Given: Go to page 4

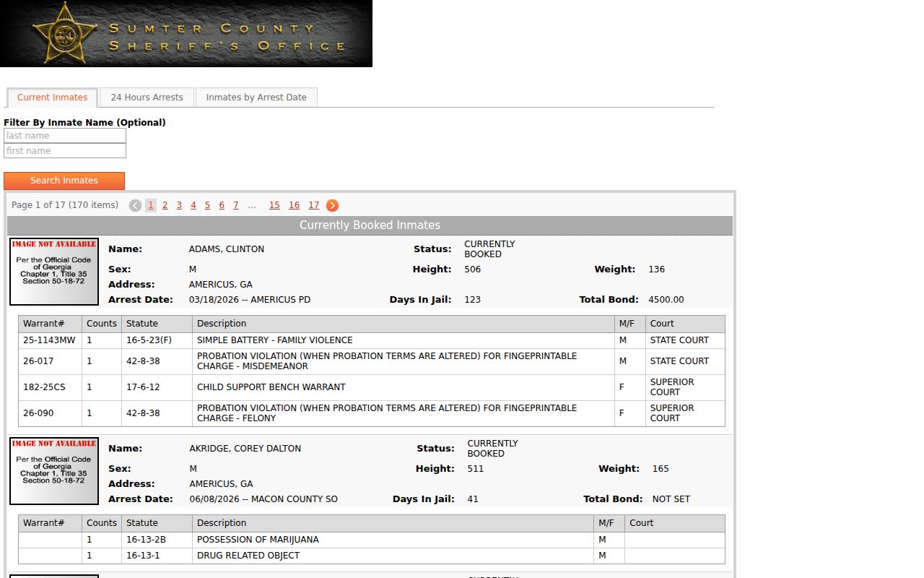Looking at the screenshot, I should click(x=193, y=205).
